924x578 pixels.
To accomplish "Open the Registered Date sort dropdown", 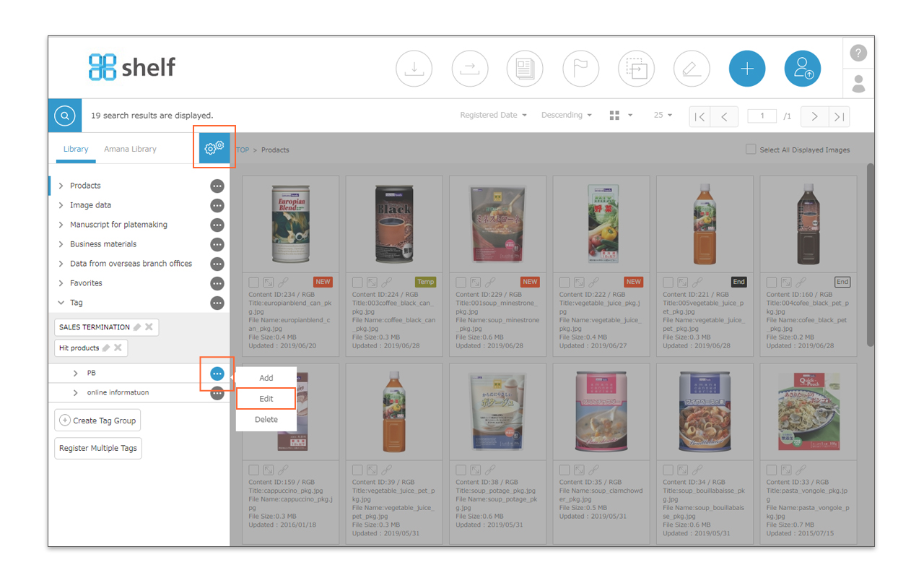I will coord(493,116).
